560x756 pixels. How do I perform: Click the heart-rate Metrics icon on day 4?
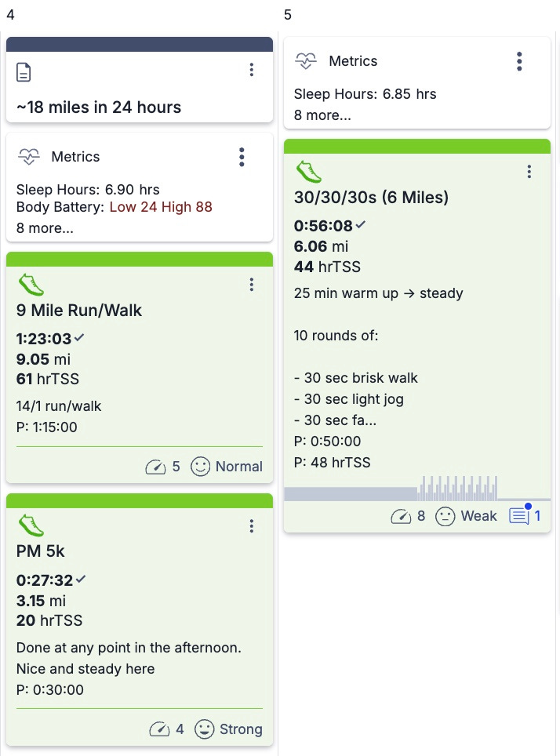[x=29, y=157]
